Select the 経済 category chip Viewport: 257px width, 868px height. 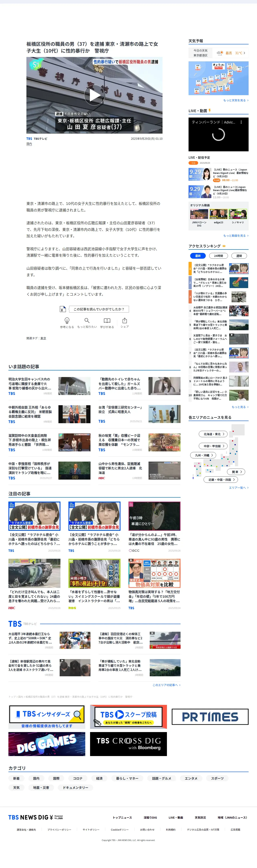99,778
